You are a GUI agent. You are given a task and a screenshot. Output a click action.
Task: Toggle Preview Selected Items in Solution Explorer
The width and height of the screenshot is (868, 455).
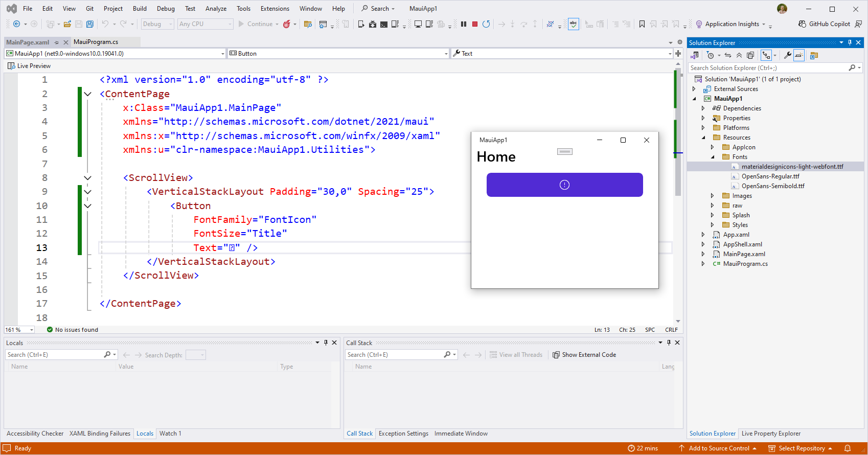coord(799,55)
